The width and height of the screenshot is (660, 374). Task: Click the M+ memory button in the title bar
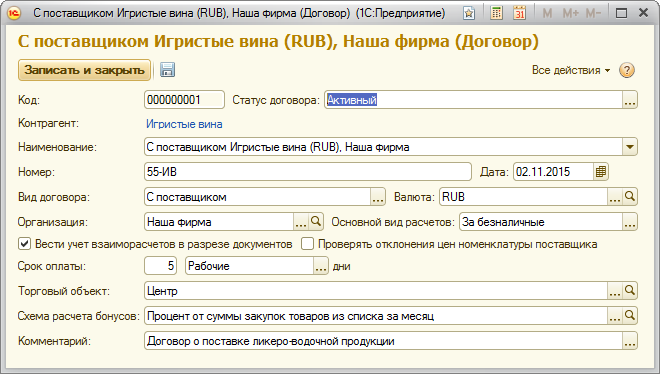pyautogui.click(x=570, y=13)
